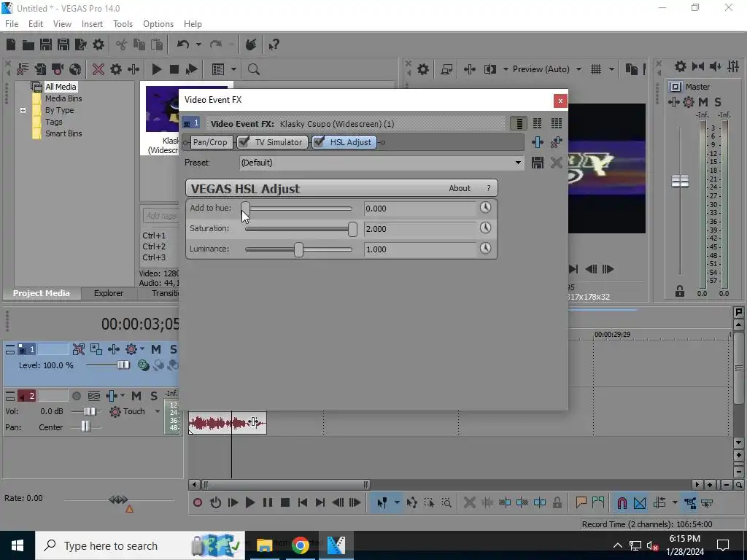The image size is (747, 560).
Task: Open the Tools menu
Action: pos(123,24)
